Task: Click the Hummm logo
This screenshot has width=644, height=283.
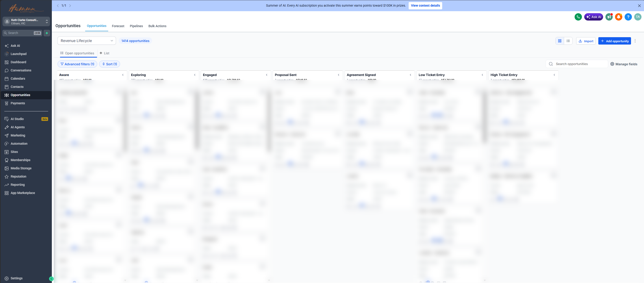Action: tap(26, 8)
